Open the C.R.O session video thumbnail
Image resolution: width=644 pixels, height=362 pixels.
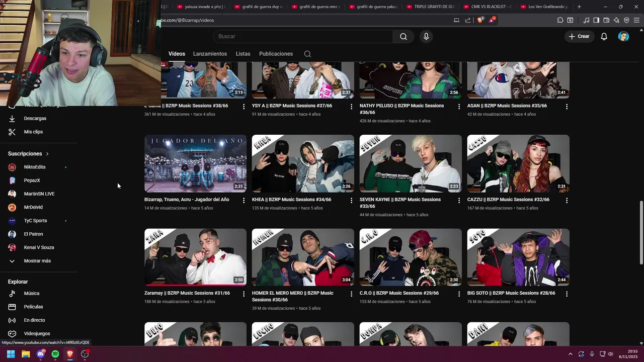click(411, 257)
